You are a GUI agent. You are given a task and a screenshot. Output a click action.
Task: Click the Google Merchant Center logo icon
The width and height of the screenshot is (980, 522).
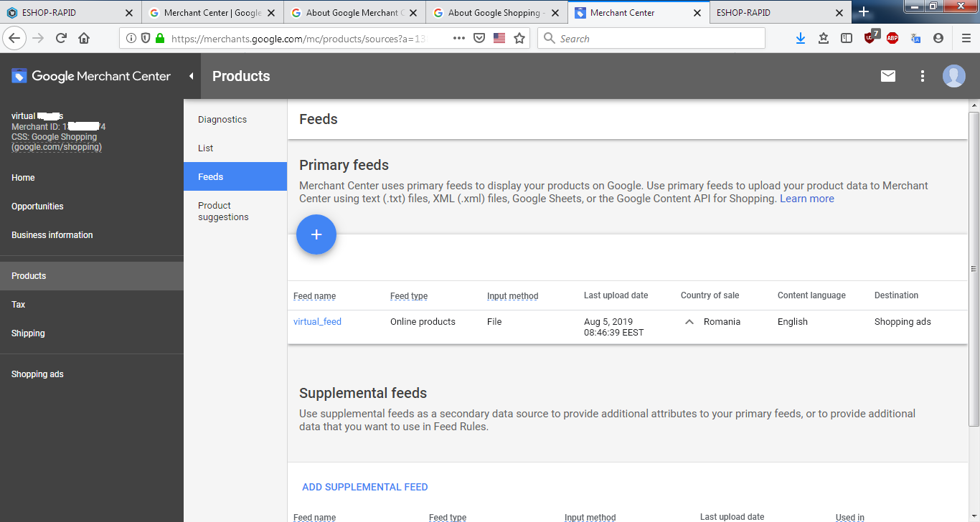coord(19,76)
